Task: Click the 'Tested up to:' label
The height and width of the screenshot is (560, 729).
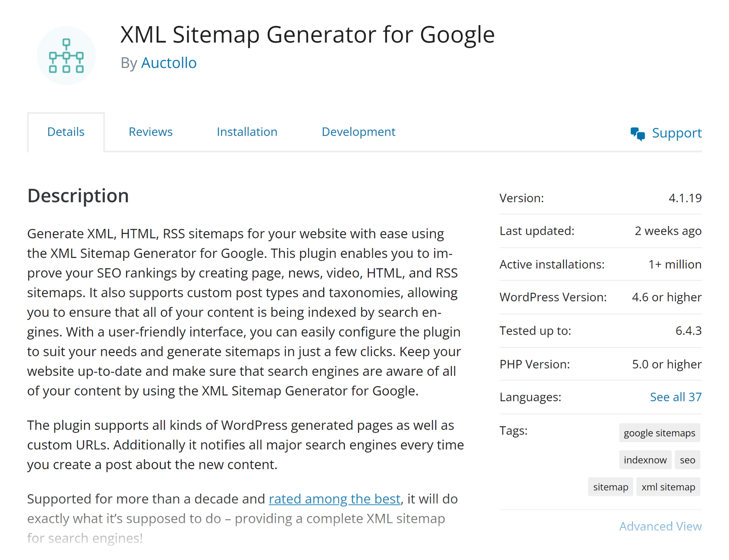Action: click(x=535, y=331)
